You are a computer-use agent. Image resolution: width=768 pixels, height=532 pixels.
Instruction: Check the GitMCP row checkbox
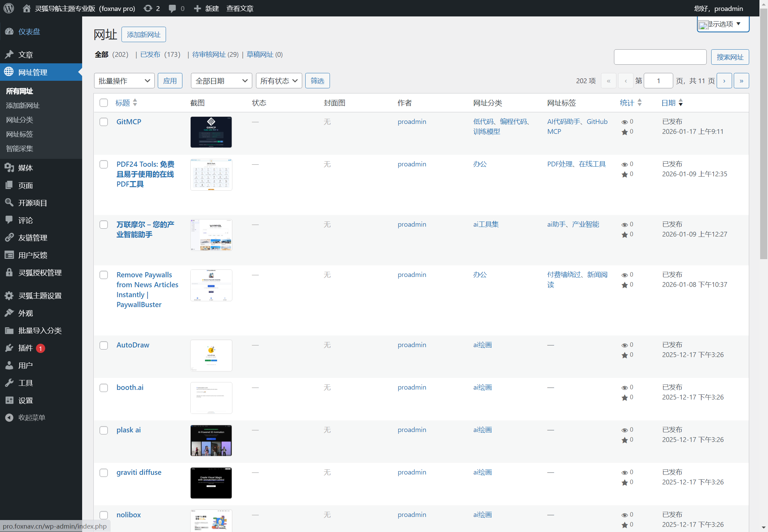(x=104, y=122)
